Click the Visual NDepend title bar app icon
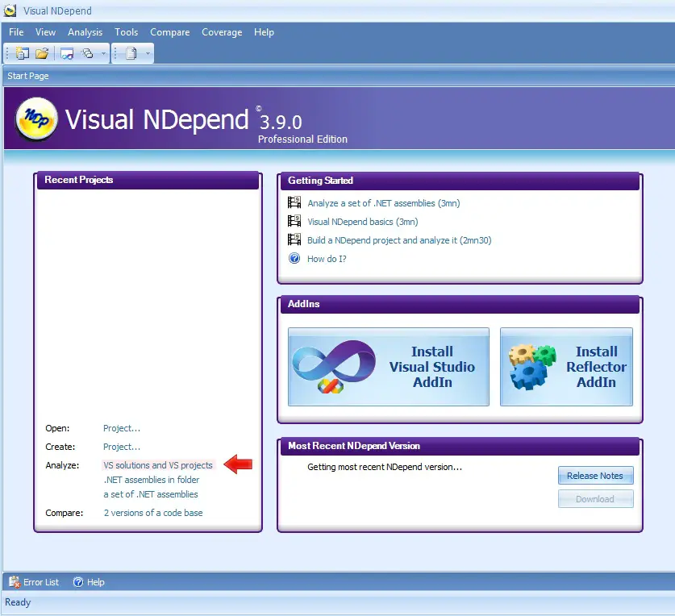675x616 pixels. pos(10,10)
